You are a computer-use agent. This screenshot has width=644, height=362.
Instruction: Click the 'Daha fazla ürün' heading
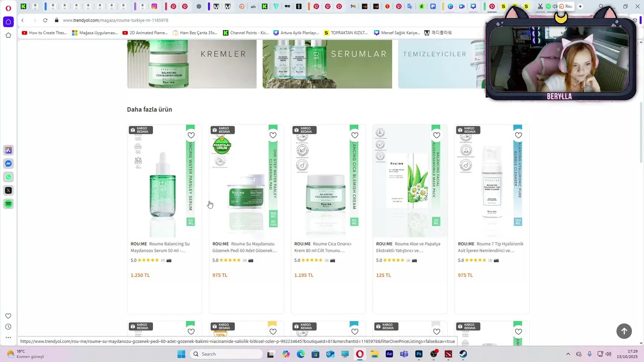tap(149, 109)
